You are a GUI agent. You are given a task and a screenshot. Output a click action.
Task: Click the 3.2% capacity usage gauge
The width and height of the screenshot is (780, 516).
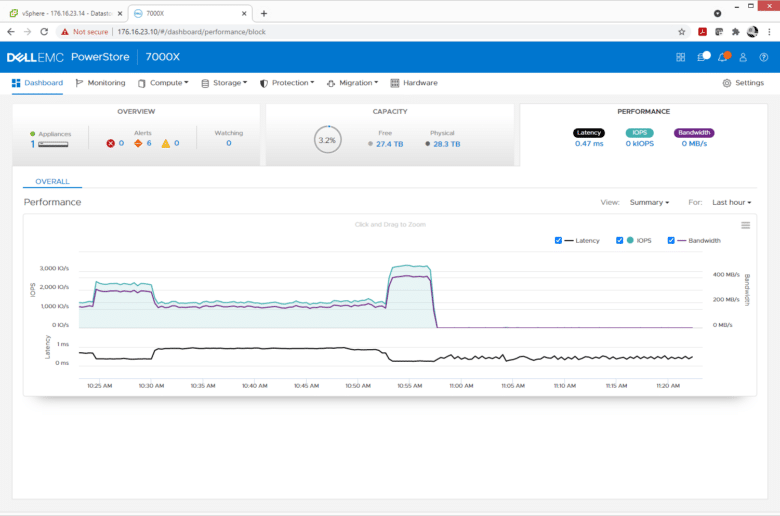click(x=327, y=140)
